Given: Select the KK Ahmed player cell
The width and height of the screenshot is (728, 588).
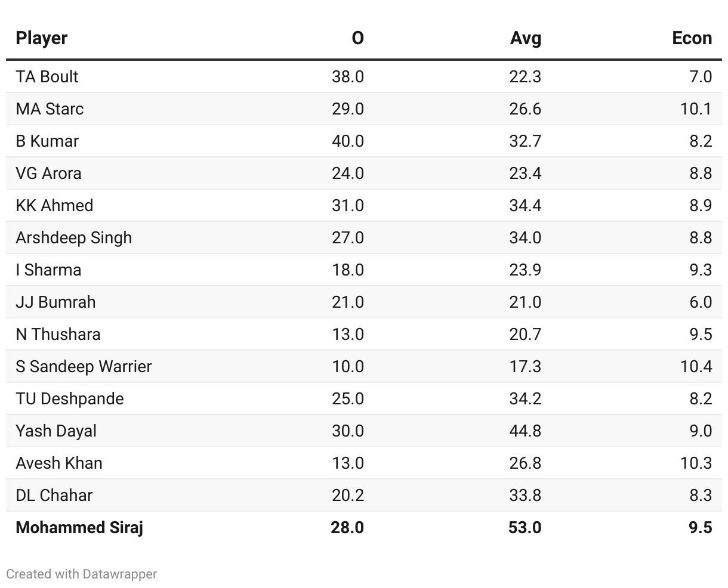Looking at the screenshot, I should 54,205.
